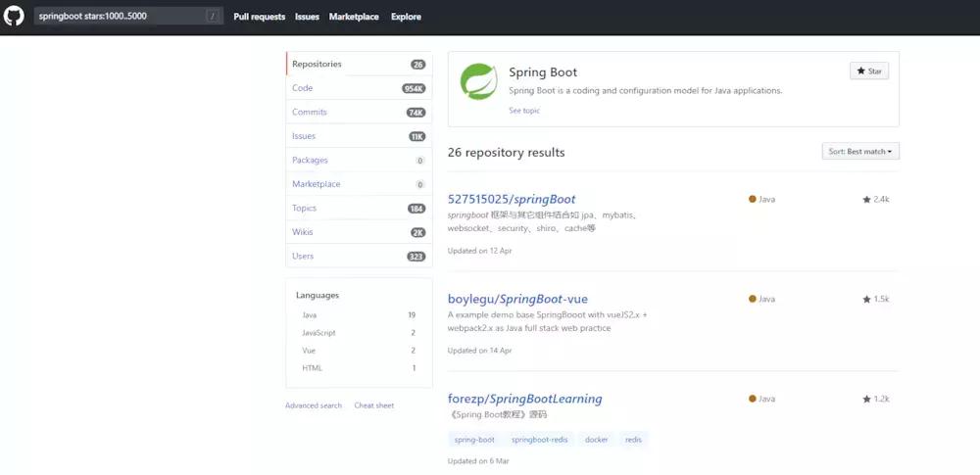980x475 pixels.
Task: Filter results by Vue language
Action: point(359,351)
